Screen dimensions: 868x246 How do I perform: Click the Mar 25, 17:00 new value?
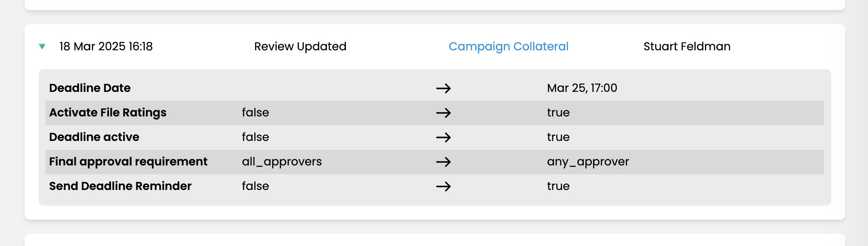point(582,88)
